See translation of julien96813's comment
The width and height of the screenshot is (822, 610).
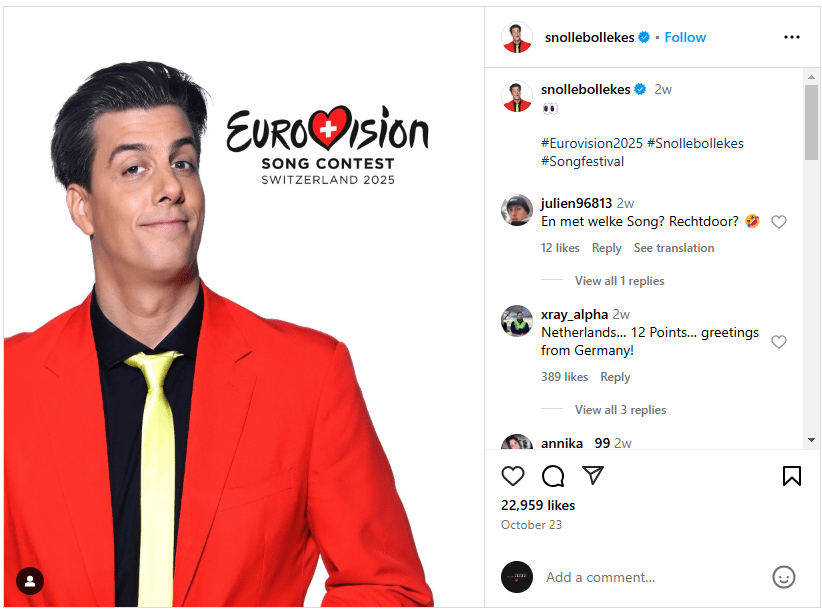[x=674, y=248]
